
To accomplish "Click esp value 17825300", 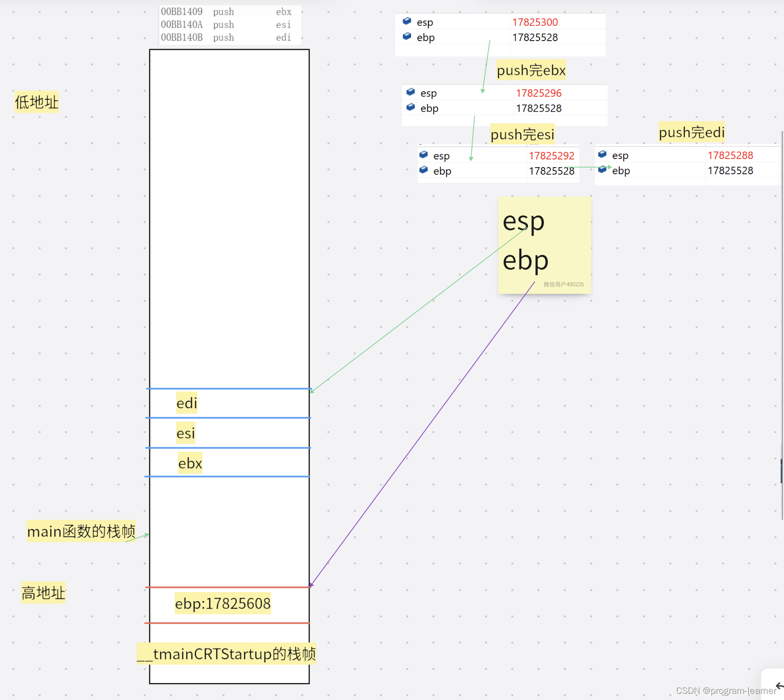I will (x=535, y=22).
